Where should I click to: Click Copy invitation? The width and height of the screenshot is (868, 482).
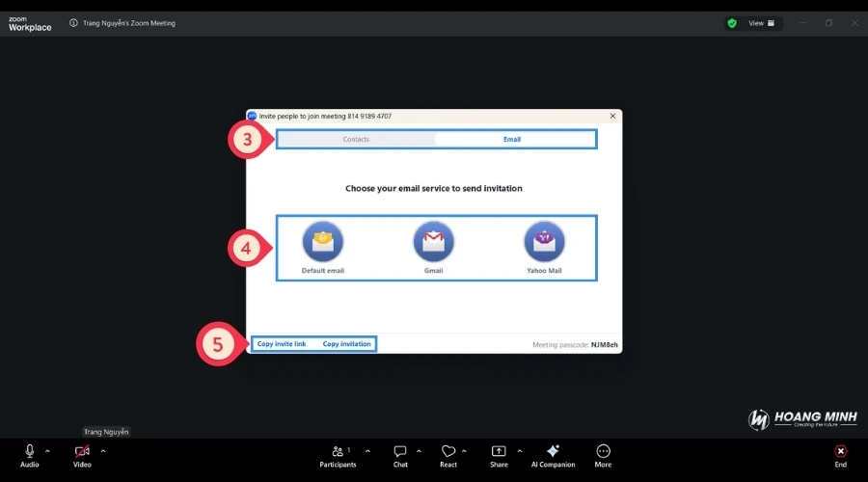pyautogui.click(x=346, y=344)
